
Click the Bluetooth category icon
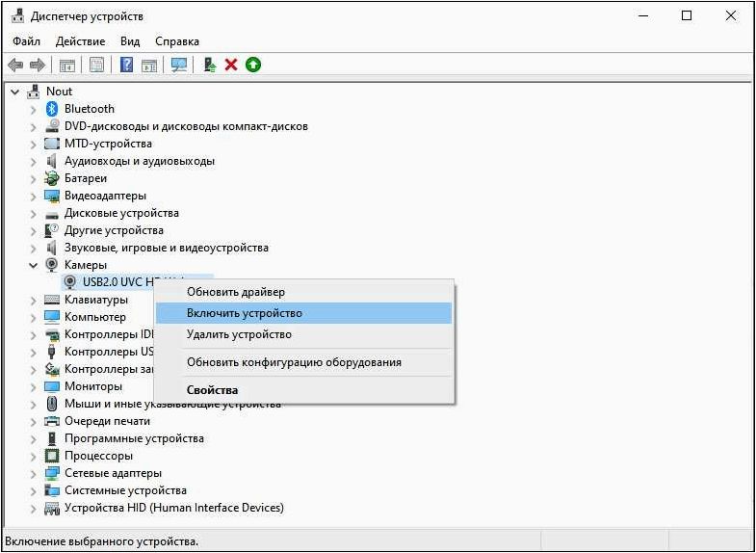click(x=52, y=109)
